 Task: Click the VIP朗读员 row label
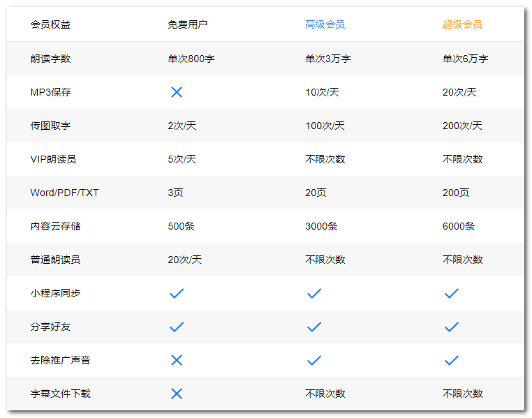(53, 159)
